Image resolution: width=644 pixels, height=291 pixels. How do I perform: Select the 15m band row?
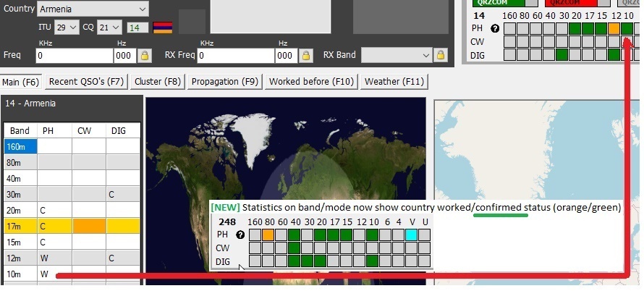72,242
